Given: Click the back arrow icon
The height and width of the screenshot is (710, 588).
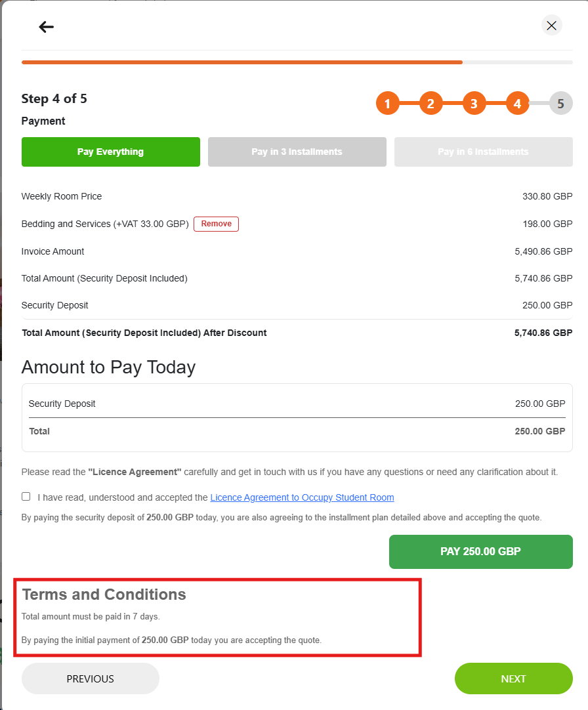Looking at the screenshot, I should coord(46,27).
